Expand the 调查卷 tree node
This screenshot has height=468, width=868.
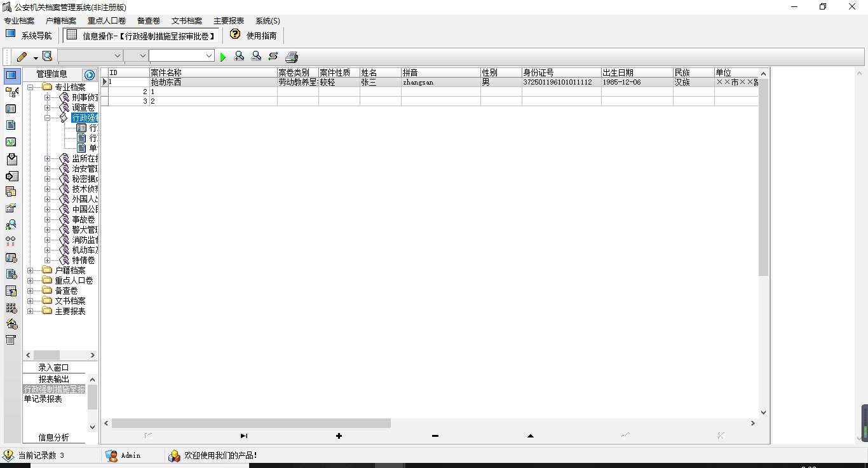(48, 107)
